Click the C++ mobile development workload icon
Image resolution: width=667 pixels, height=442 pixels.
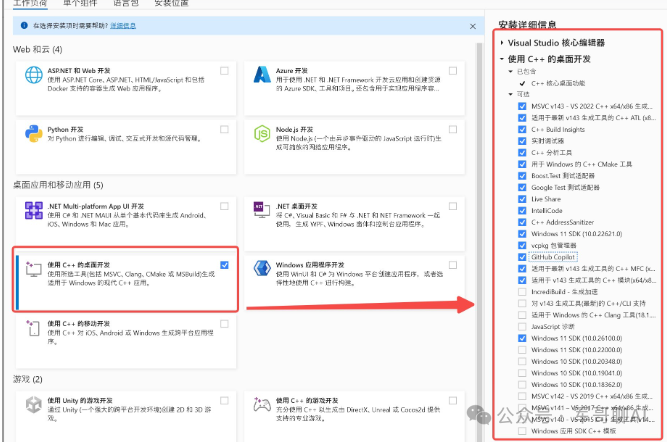point(33,328)
